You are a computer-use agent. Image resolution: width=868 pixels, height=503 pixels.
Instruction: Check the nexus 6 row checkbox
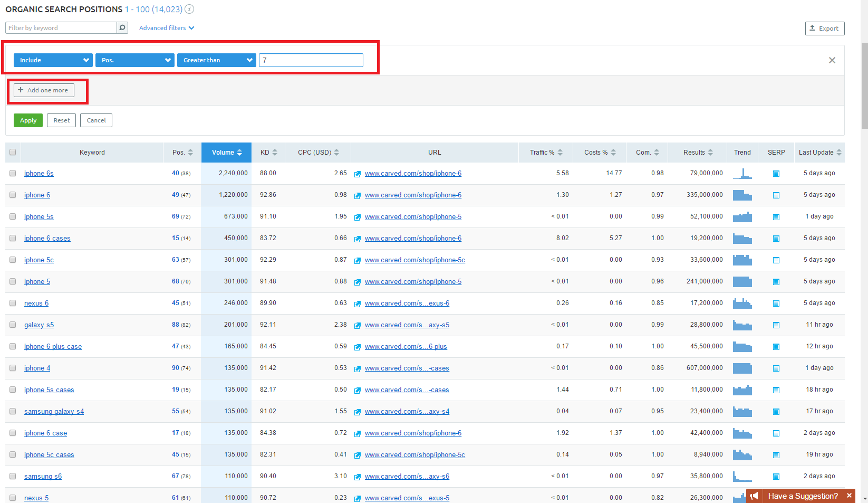point(13,303)
